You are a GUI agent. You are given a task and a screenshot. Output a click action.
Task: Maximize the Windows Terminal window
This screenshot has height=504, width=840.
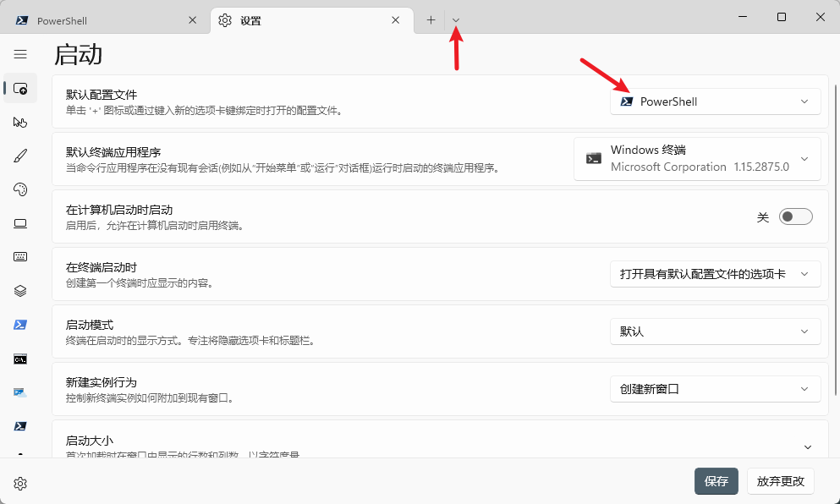coord(782,17)
